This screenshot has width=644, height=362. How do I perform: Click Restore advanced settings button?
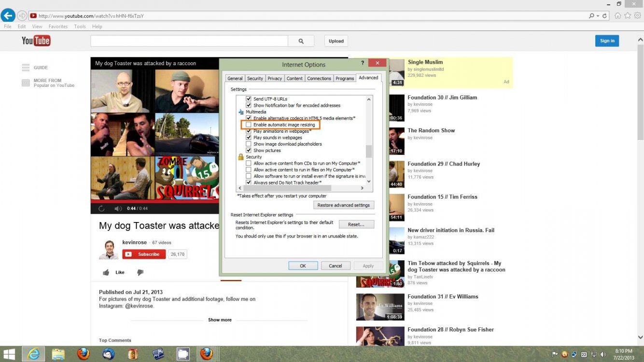[344, 205]
